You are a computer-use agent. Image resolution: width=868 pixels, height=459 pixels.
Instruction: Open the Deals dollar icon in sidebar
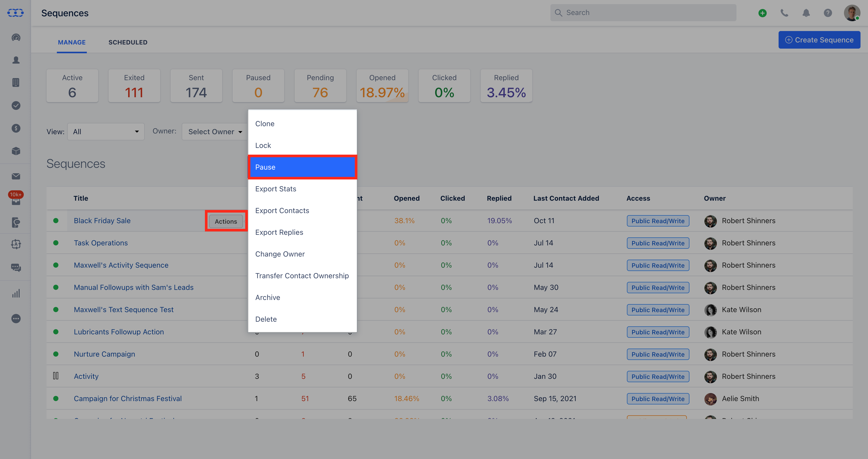[16, 128]
